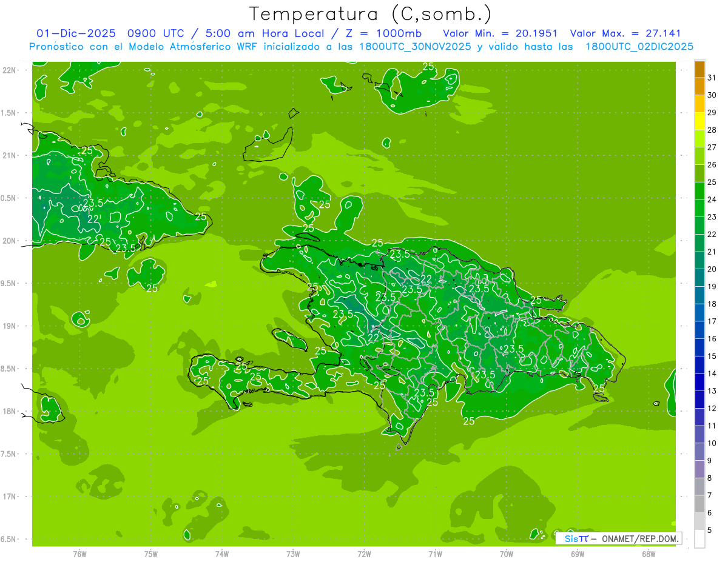Image resolution: width=728 pixels, height=562 pixels.
Task: Click the legend value label 31
Action: pyautogui.click(x=712, y=78)
